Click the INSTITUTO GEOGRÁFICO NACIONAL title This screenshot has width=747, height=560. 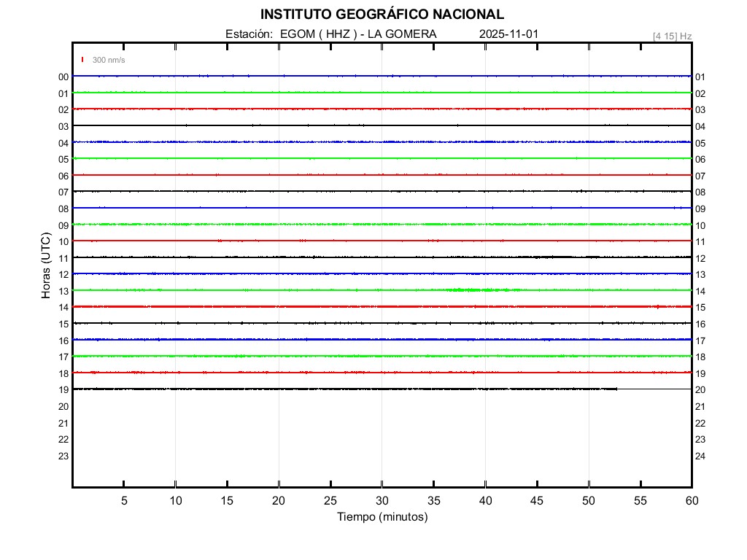382,15
